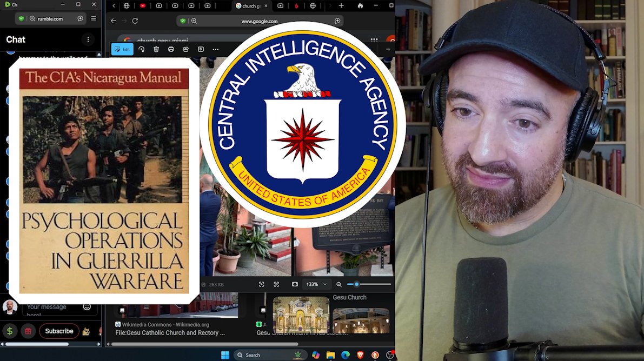
Task: Open a new browser tab with plus
Action: point(341,6)
